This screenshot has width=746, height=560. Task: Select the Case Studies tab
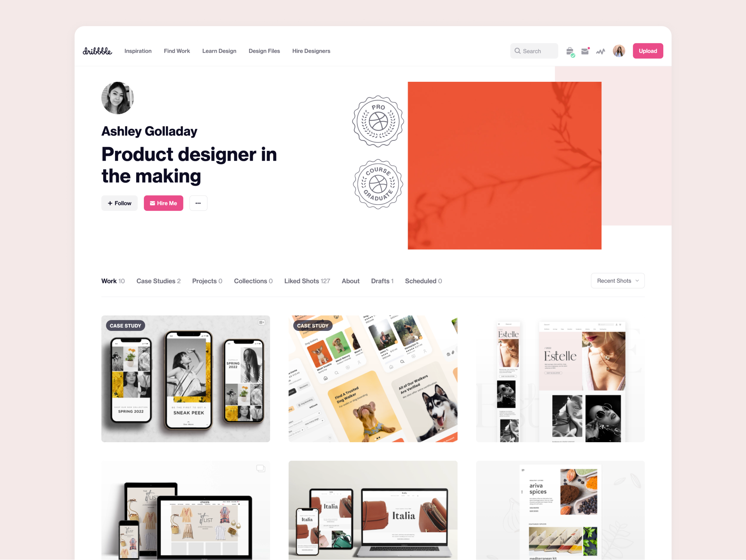(158, 280)
